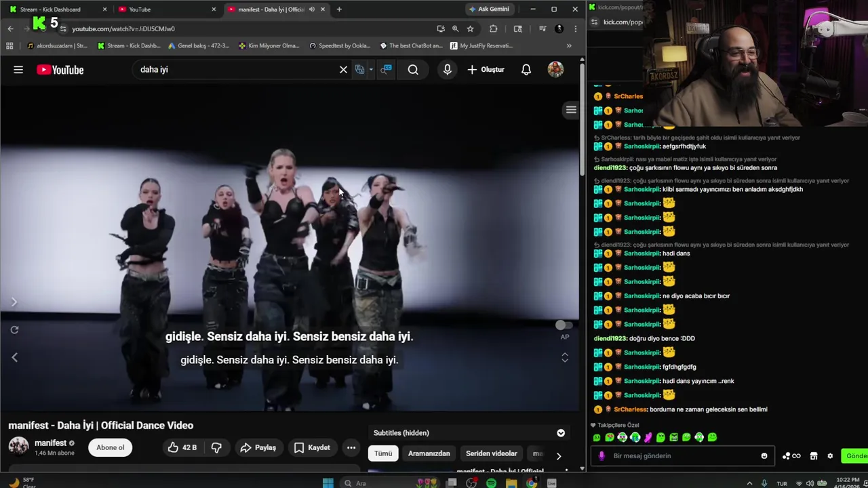Open the Kim Milyoner Olmak bookmark
868x488 pixels.
[269, 46]
